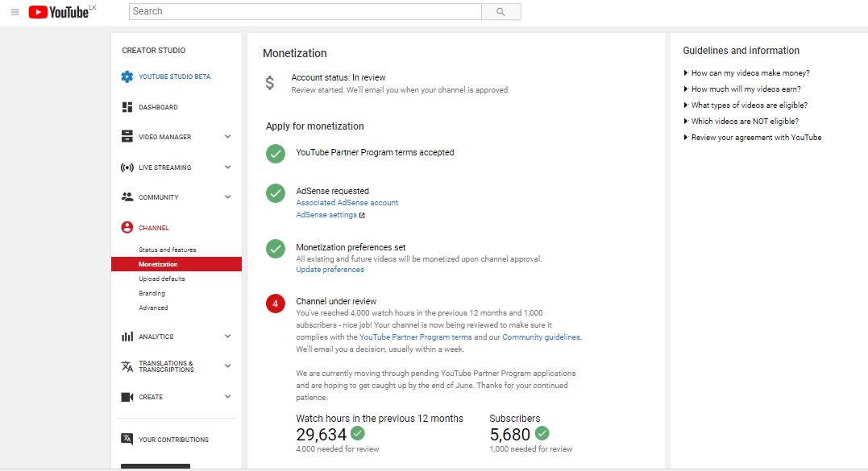868x471 pixels.
Task: Expand 'Which videos are NOT eligible?'
Action: [741, 121]
